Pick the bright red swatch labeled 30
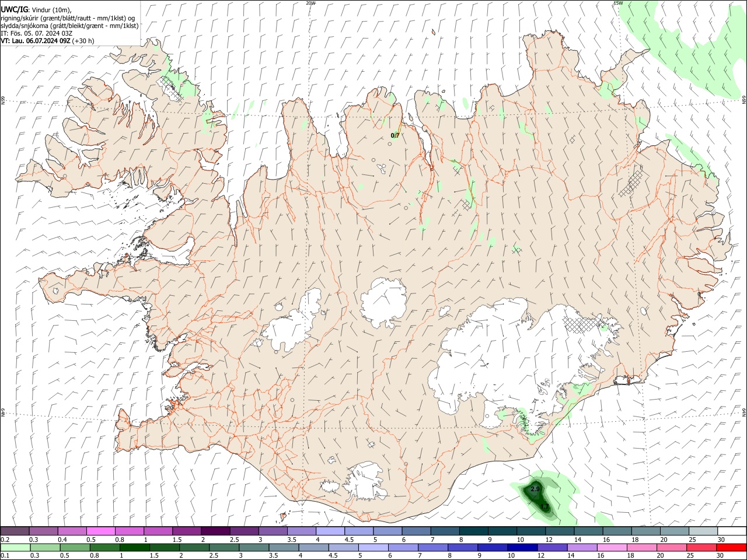 732,547
